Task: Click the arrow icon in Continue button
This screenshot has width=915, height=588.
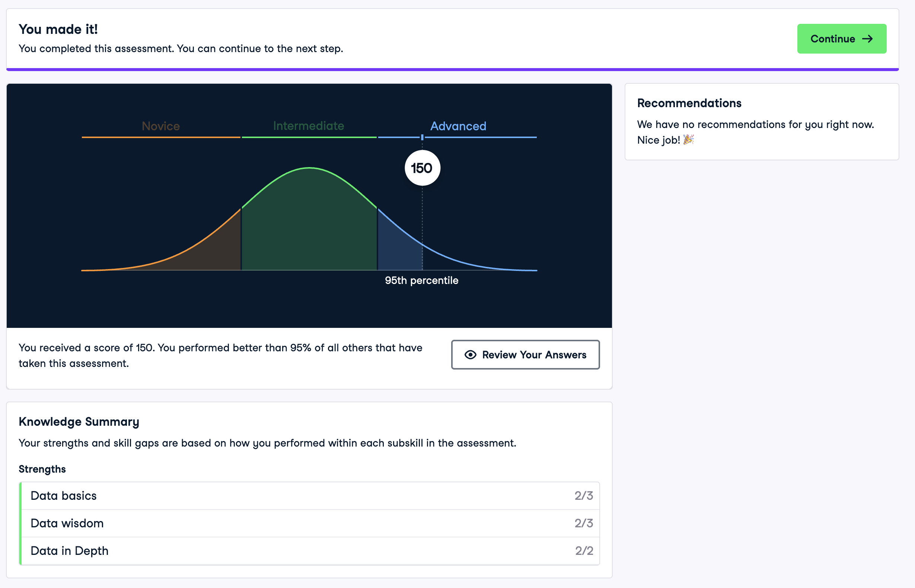Action: [867, 39]
